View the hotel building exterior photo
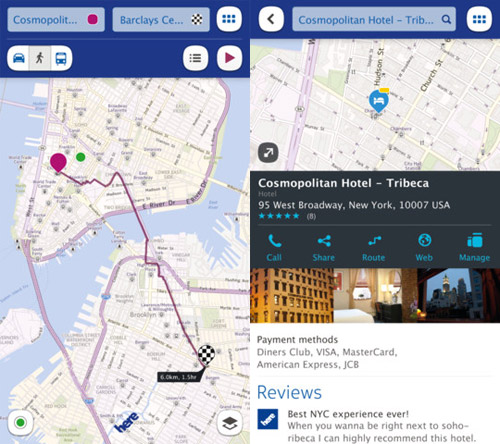The height and width of the screenshot is (444, 500). (292, 295)
